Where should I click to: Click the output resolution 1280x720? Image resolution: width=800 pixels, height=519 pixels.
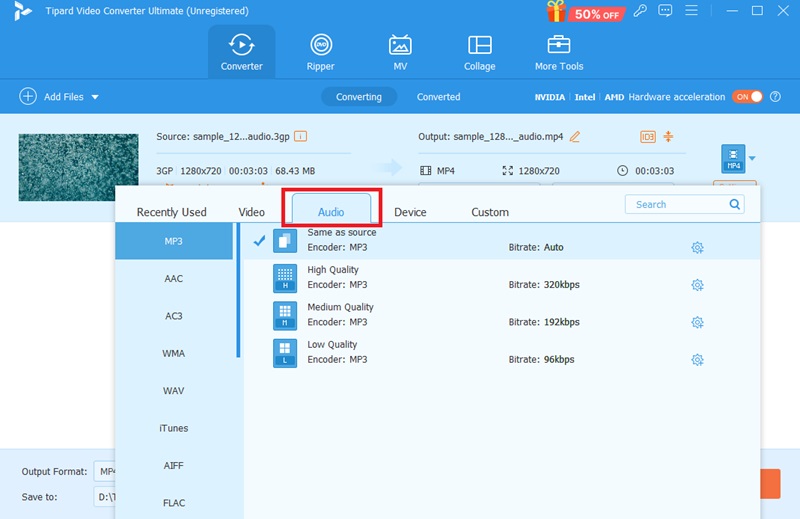tap(539, 171)
